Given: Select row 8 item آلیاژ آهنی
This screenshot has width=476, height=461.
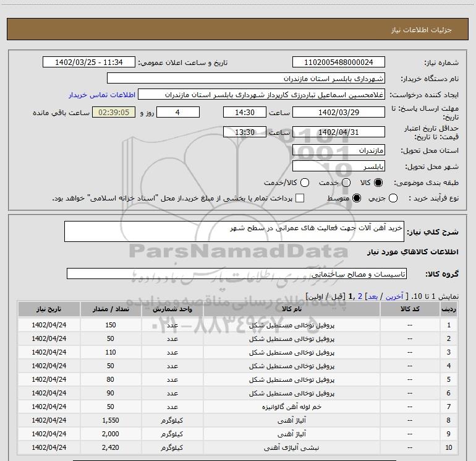Looking at the screenshot, I should pyautogui.click(x=291, y=420).
